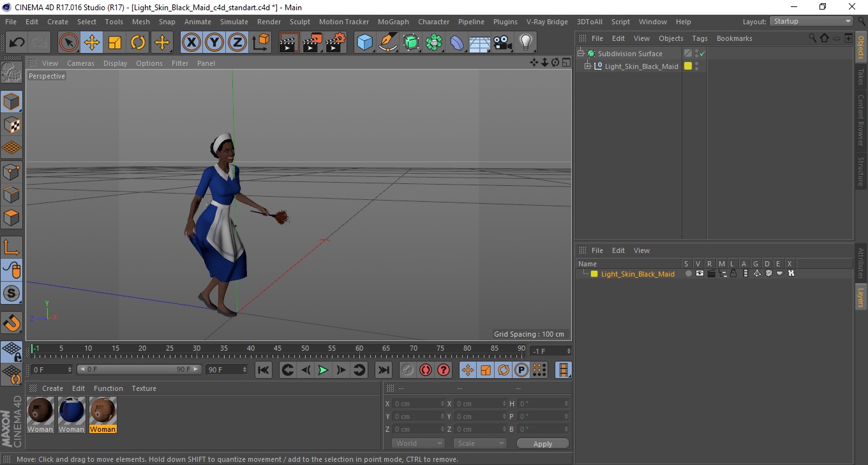The width and height of the screenshot is (868, 465).
Task: Toggle X axis lock
Action: pos(191,43)
